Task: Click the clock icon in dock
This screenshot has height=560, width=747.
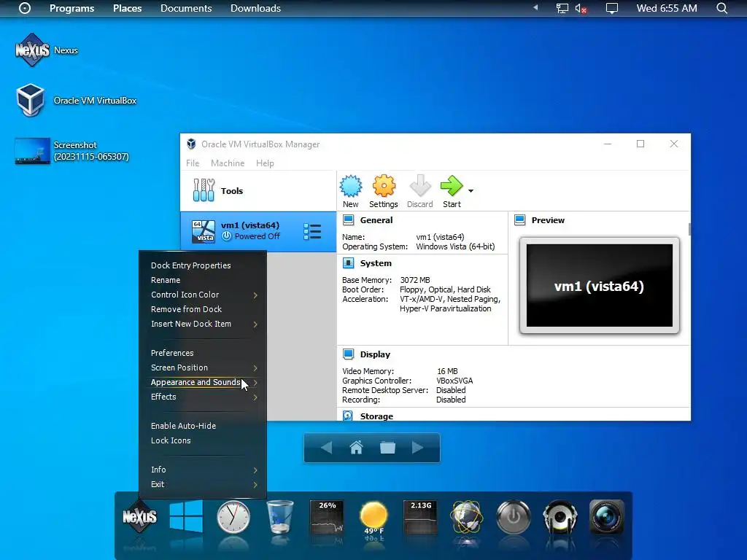Action: click(233, 517)
